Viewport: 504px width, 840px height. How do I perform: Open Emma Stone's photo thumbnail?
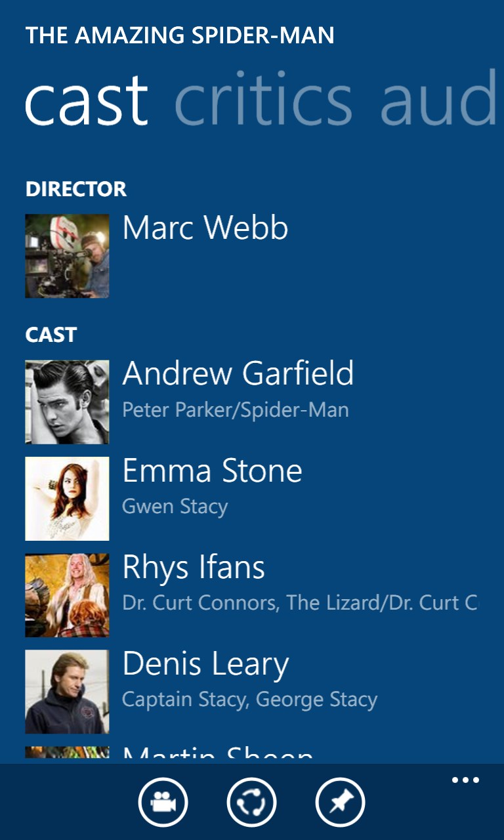[x=67, y=499]
